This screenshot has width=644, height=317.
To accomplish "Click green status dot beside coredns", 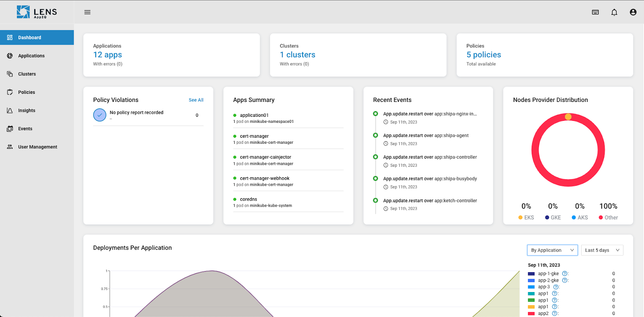I will [235, 199].
